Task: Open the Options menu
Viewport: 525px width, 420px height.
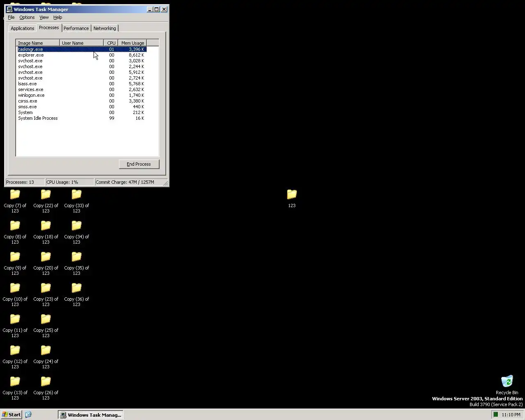Action: tap(27, 17)
